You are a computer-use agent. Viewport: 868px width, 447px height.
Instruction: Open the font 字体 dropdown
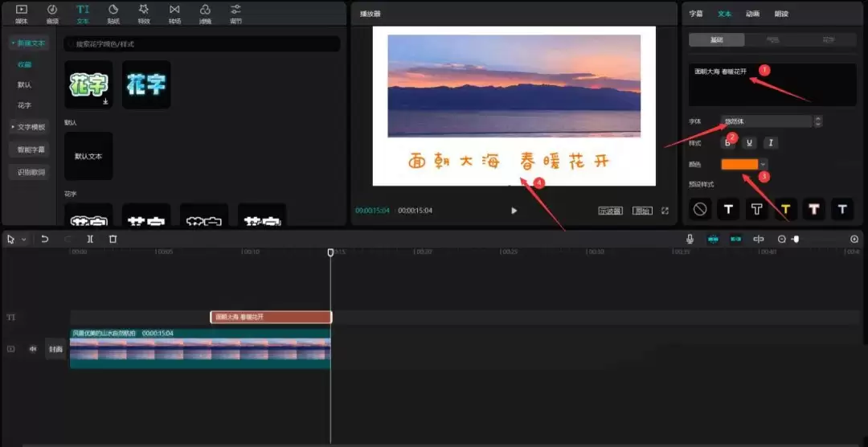click(771, 121)
